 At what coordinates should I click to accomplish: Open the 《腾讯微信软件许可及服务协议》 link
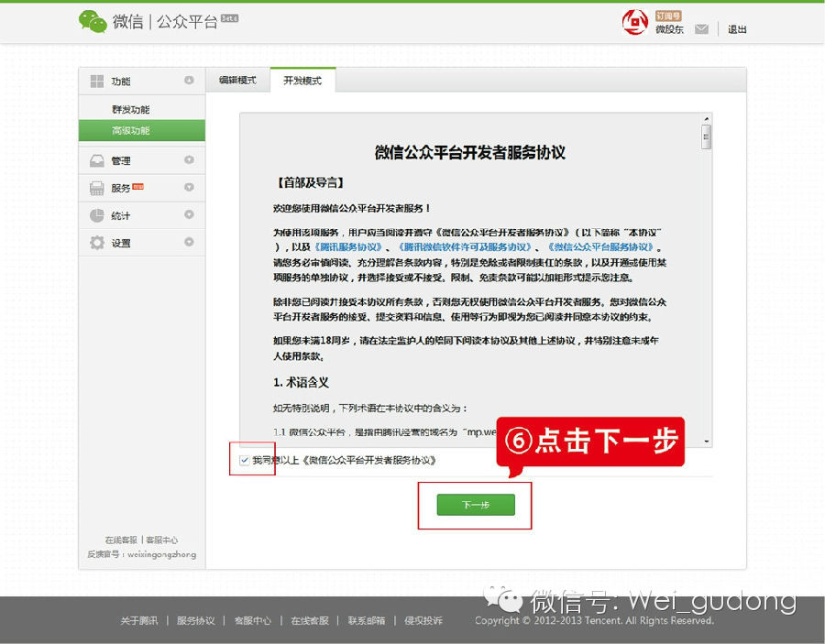[465, 247]
